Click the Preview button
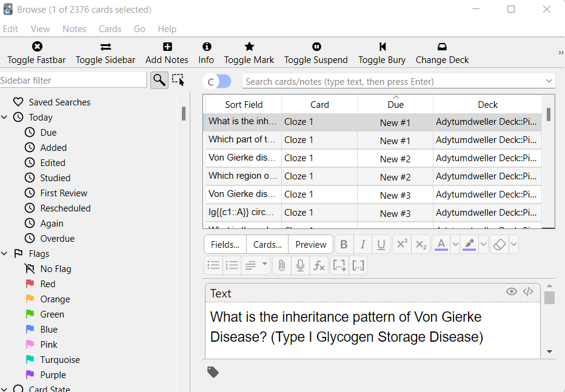 click(x=311, y=245)
